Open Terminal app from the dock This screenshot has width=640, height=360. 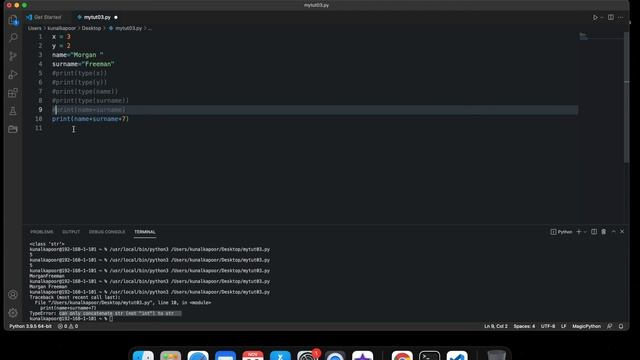430,356
